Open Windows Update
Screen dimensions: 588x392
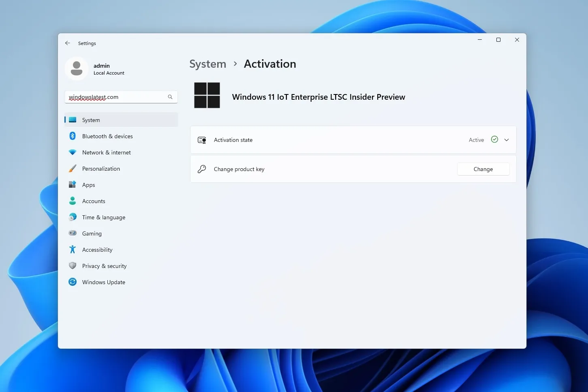point(103,282)
